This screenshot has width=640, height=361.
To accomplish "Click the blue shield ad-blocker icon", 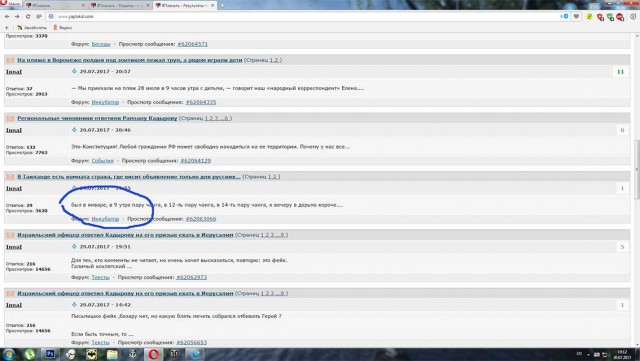I will pyautogui.click(x=565, y=17).
